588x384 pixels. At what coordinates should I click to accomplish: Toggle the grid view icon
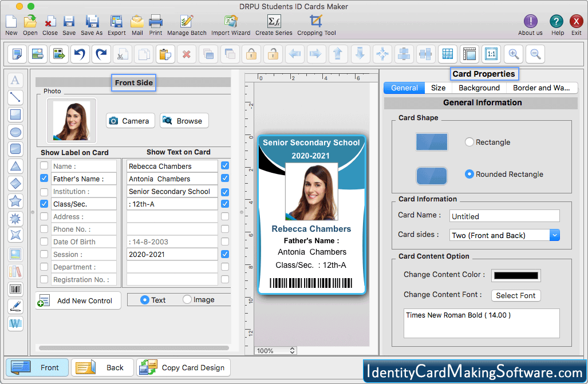[x=448, y=54]
